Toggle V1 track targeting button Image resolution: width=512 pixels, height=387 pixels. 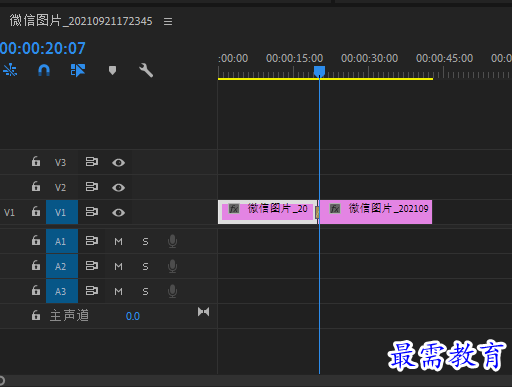tap(62, 212)
